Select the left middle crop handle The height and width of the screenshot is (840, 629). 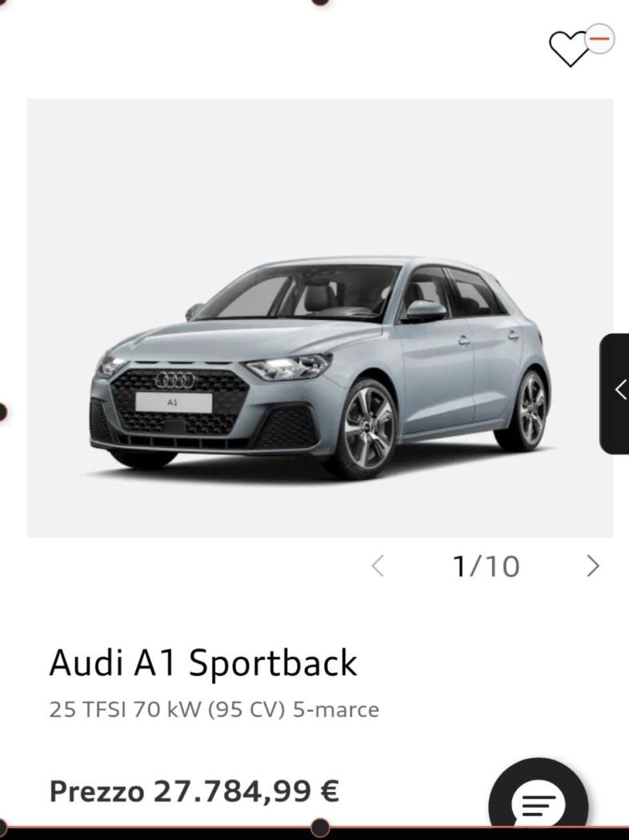pyautogui.click(x=2, y=412)
